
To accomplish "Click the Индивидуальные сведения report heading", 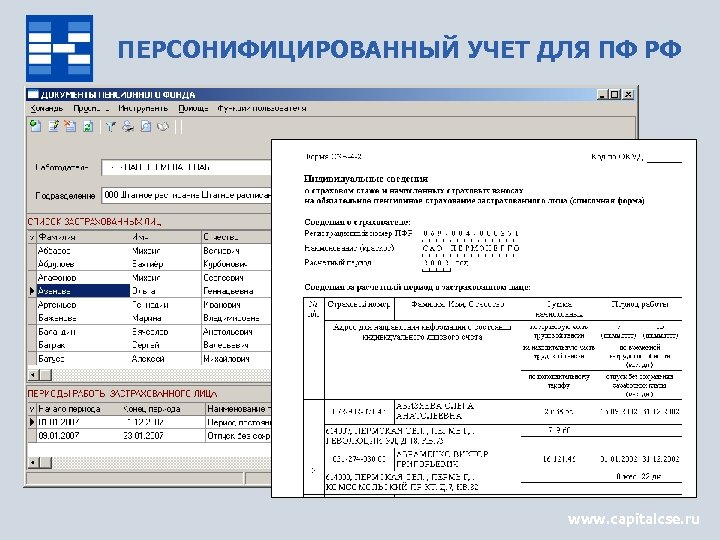I will (366, 179).
